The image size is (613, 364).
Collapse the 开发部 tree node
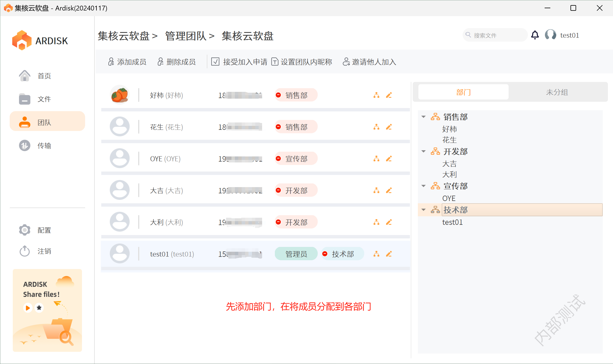[x=424, y=151]
